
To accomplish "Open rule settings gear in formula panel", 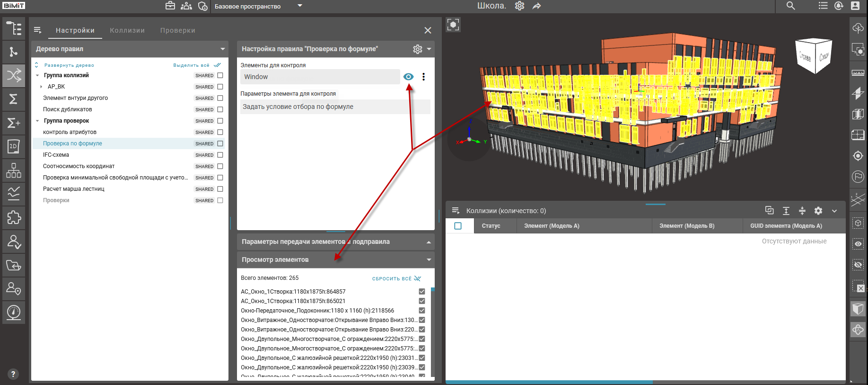I will point(417,49).
